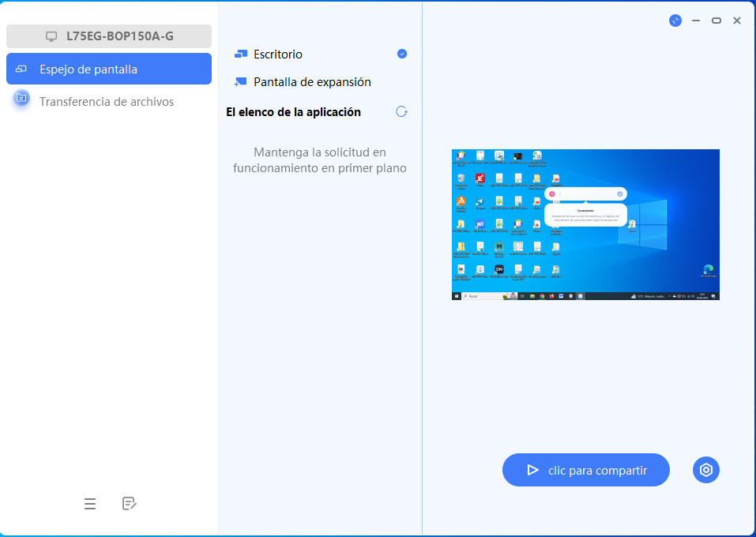Click the remote desktop preview thumbnail
Viewport: 756px width, 537px height.
point(585,224)
